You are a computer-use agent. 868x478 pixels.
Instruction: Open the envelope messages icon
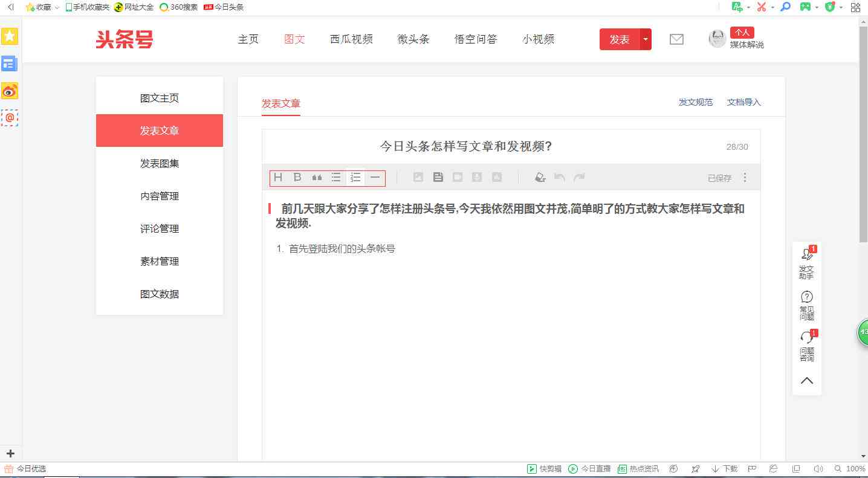pyautogui.click(x=676, y=39)
